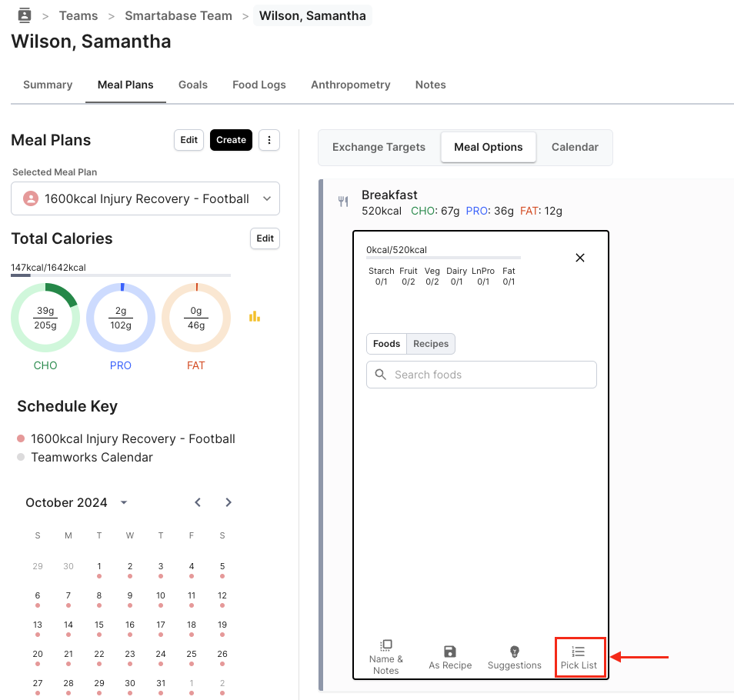
Task: Select the Meal Options view
Action: coord(489,147)
